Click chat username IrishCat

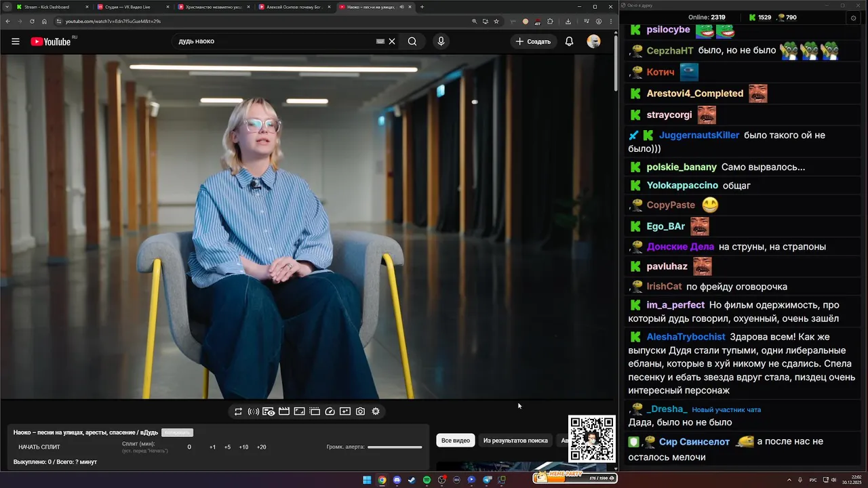pyautogui.click(x=664, y=287)
